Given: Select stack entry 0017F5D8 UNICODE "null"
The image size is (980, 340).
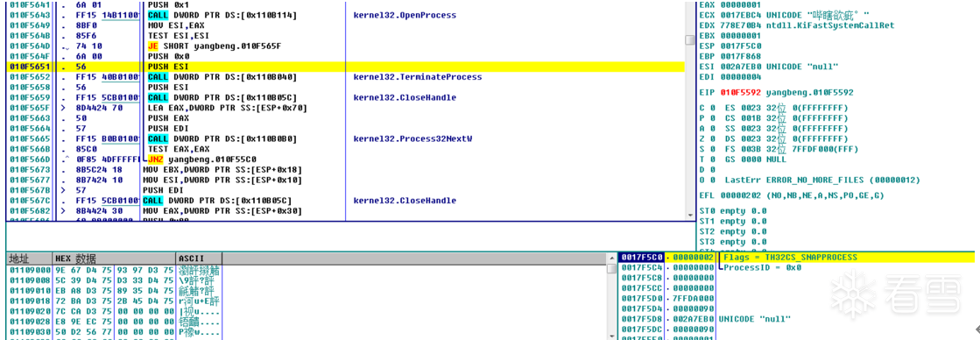Looking at the screenshot, I should 796,319.
